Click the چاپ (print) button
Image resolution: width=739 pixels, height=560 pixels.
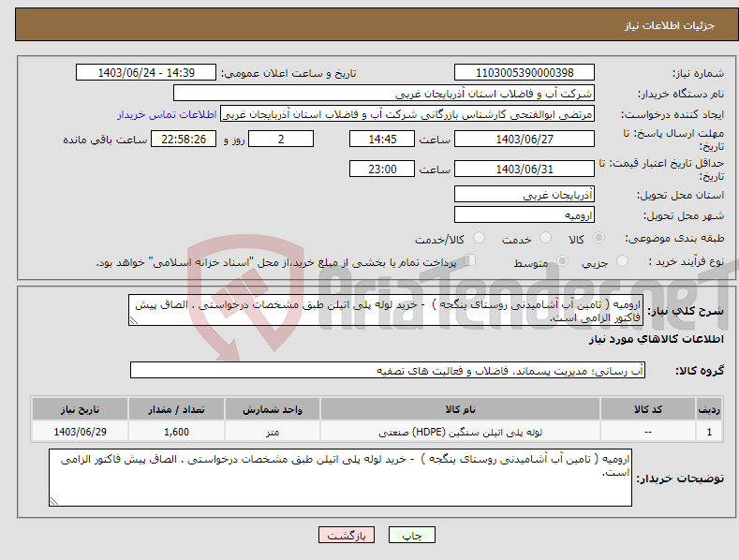[x=411, y=535]
